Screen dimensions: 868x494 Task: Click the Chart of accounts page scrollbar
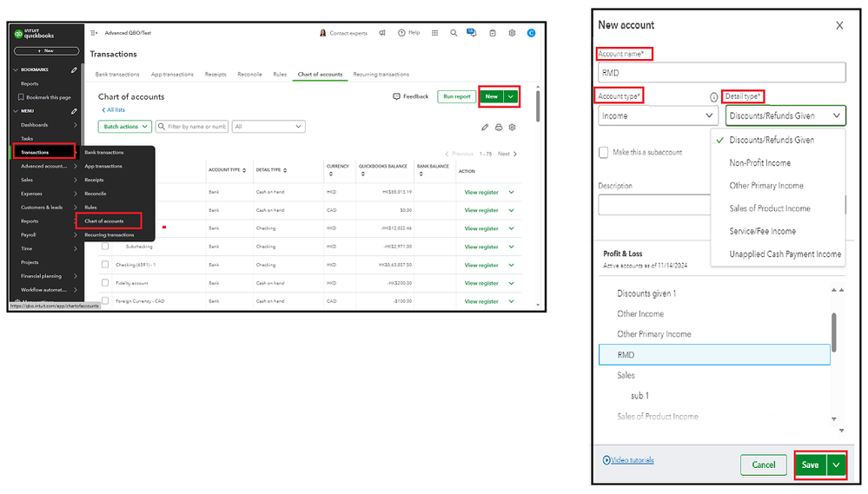tap(537, 105)
